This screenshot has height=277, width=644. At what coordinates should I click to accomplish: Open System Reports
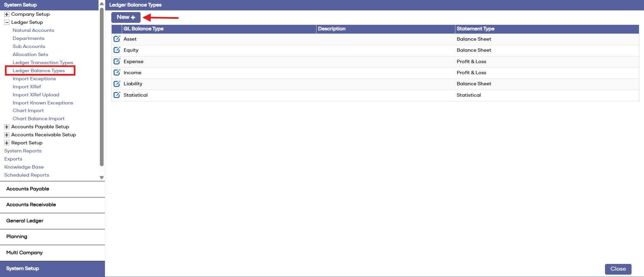(x=23, y=151)
